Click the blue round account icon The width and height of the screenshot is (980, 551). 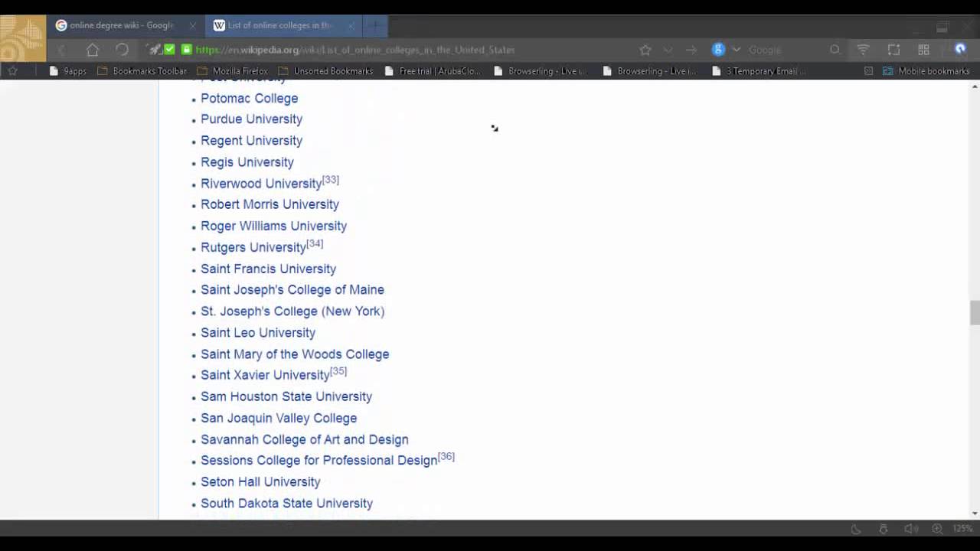pyautogui.click(x=960, y=49)
